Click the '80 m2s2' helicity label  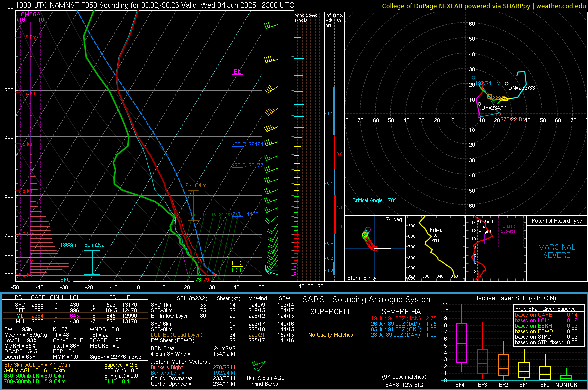click(x=95, y=245)
